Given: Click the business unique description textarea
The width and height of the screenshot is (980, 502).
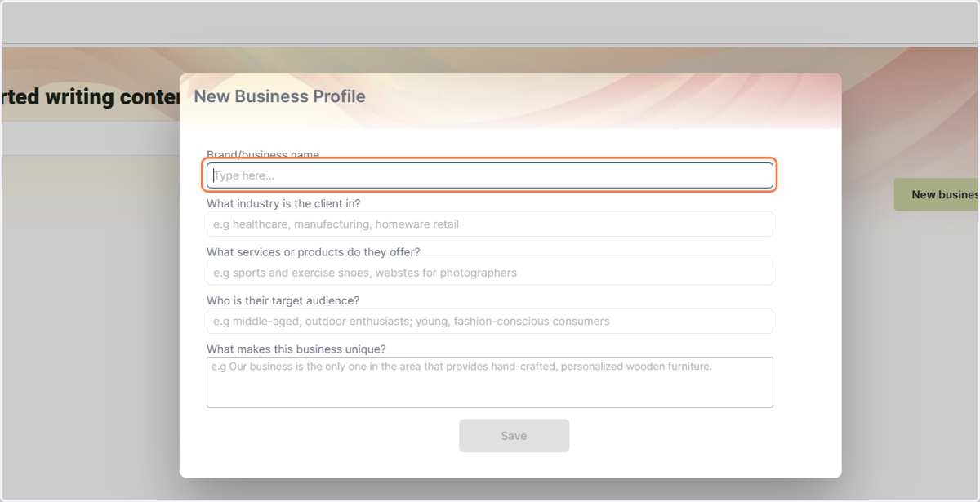Looking at the screenshot, I should click(x=490, y=382).
